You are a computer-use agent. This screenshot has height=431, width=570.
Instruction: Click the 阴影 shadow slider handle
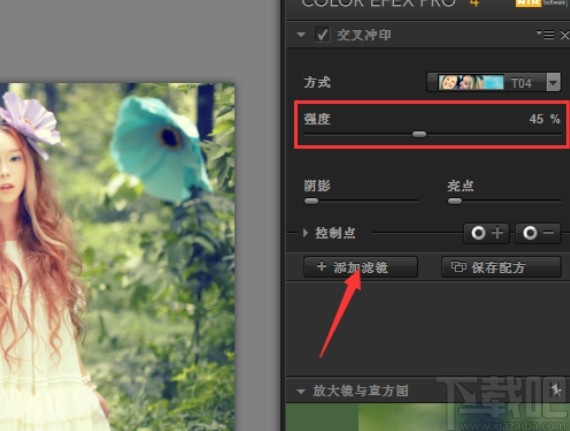coord(311,201)
